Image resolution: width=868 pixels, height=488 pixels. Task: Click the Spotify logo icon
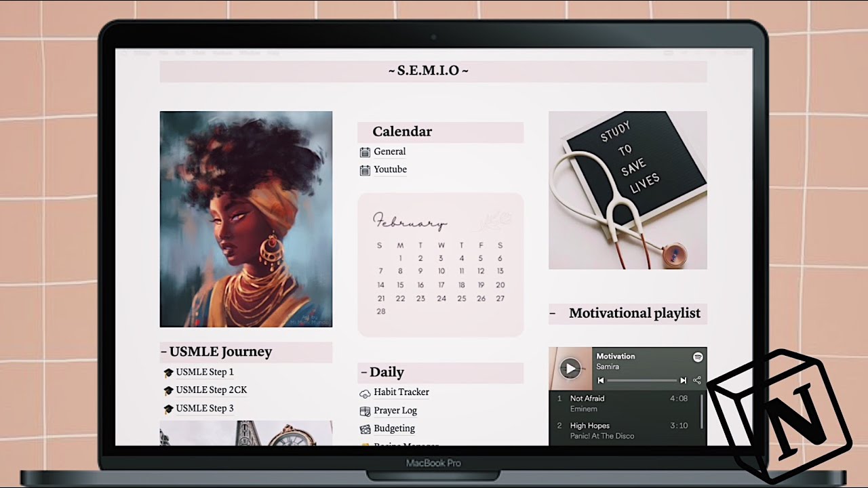point(698,357)
